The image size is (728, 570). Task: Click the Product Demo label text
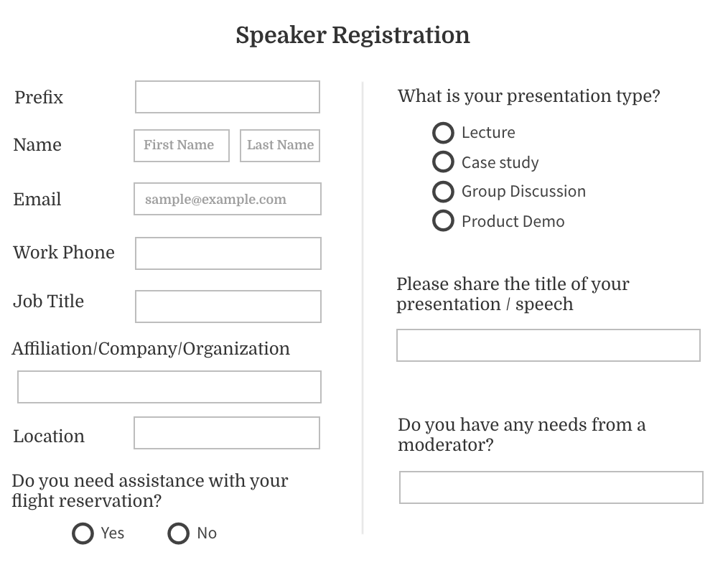tap(513, 221)
